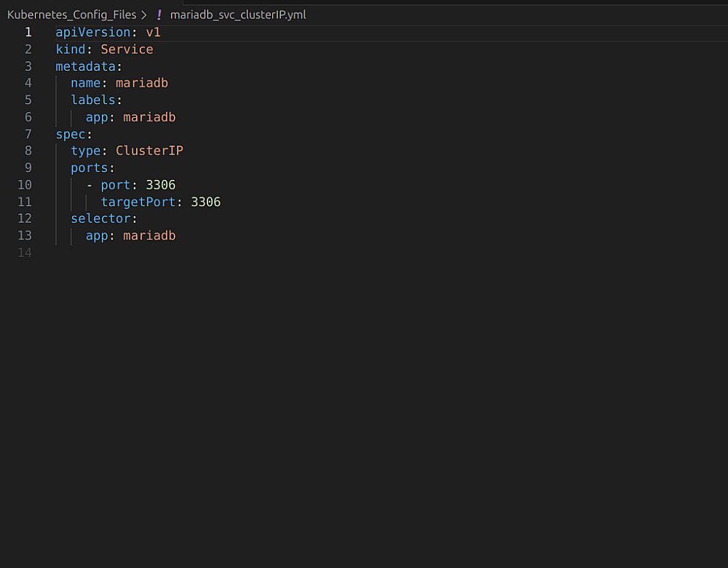The image size is (728, 568).
Task: Click the targetPort key on line 11
Action: [x=138, y=202]
